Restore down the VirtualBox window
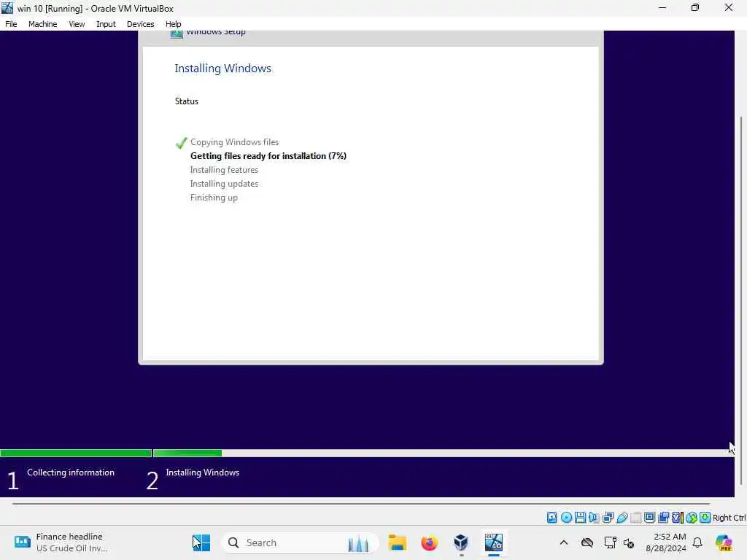Viewport: 747px width, 560px height. click(x=695, y=8)
